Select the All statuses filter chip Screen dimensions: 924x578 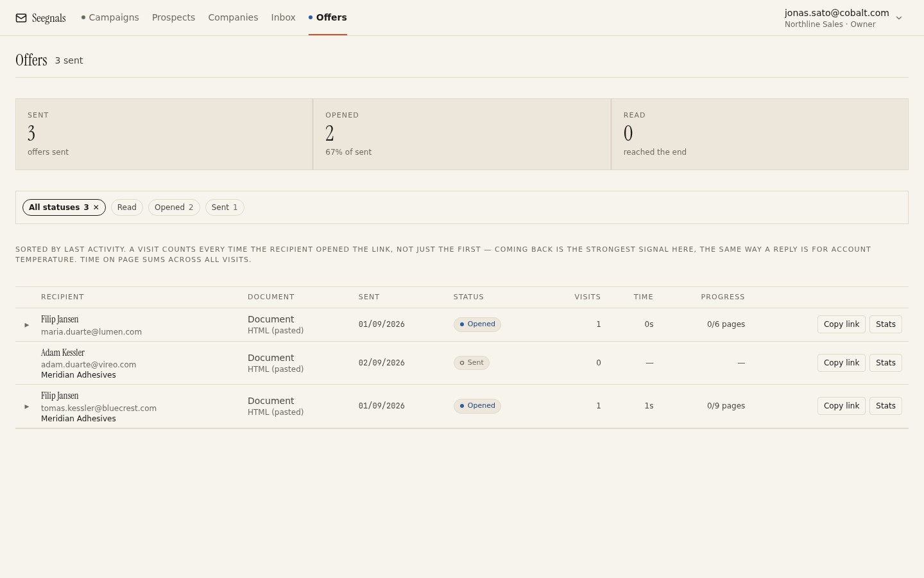64,207
